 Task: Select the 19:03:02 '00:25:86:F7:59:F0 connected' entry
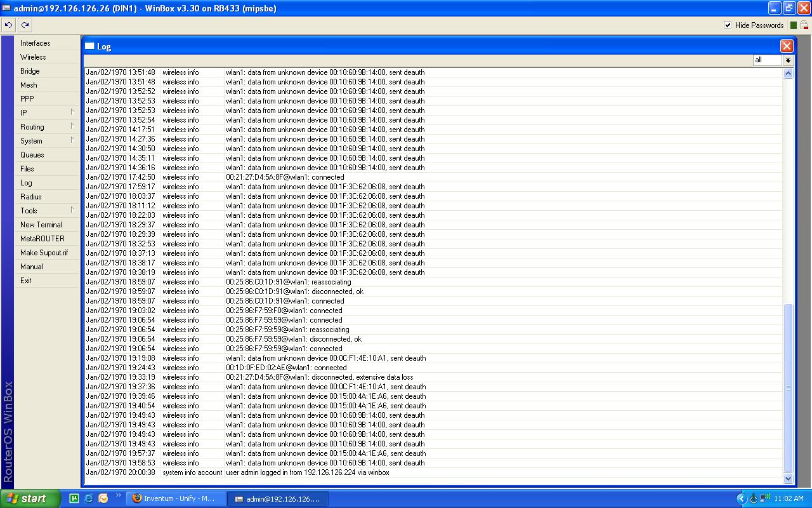click(433, 311)
